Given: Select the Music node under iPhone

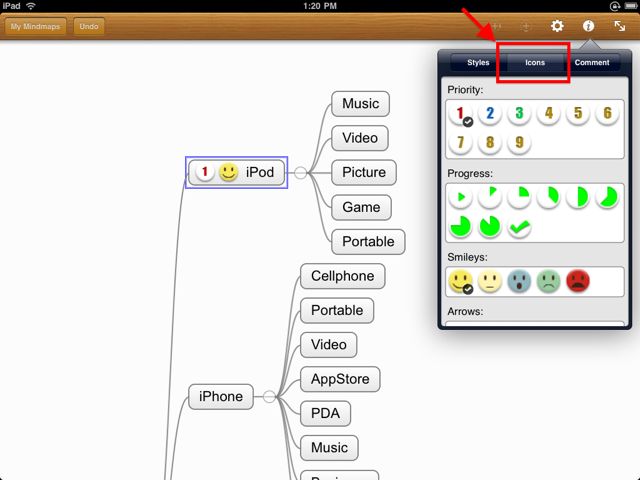Looking at the screenshot, I should tap(329, 448).
